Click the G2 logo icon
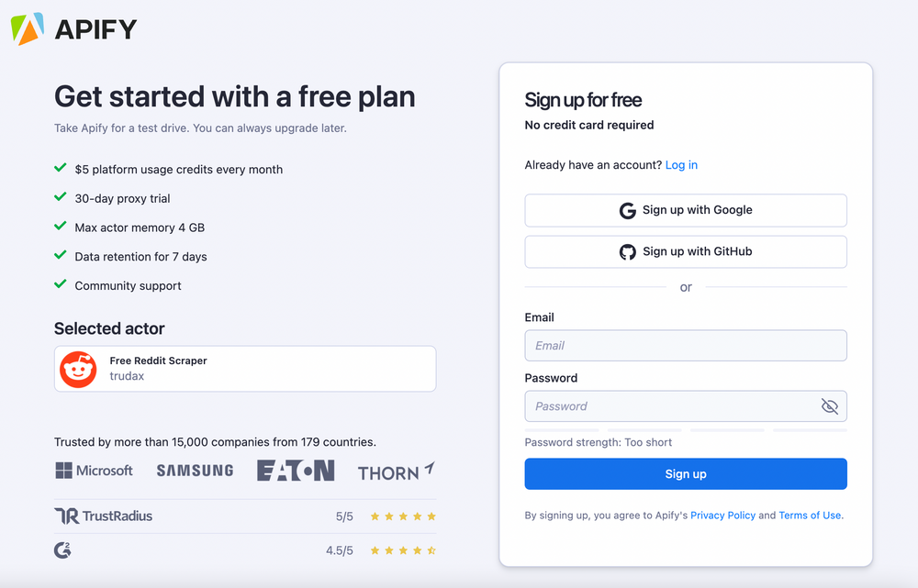The height and width of the screenshot is (588, 918). 62,550
